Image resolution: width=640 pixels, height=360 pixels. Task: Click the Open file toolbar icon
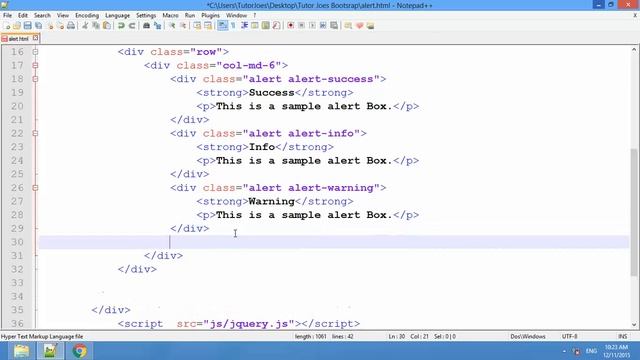pos(17,26)
